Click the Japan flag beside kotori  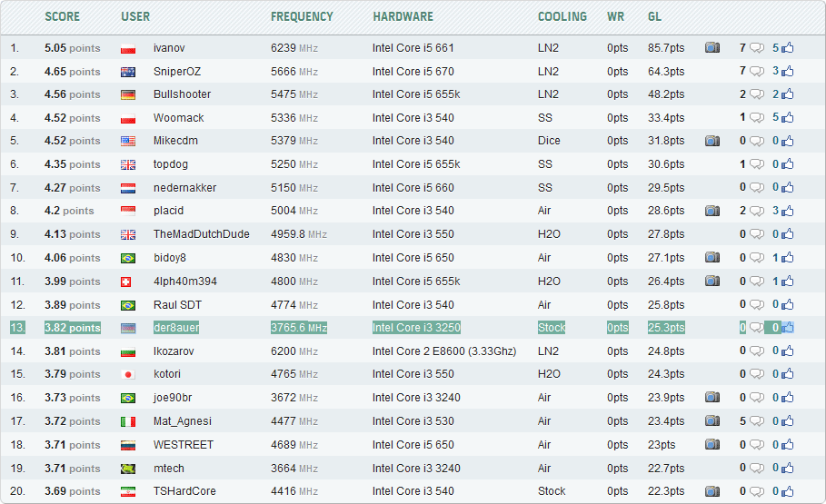pos(128,374)
